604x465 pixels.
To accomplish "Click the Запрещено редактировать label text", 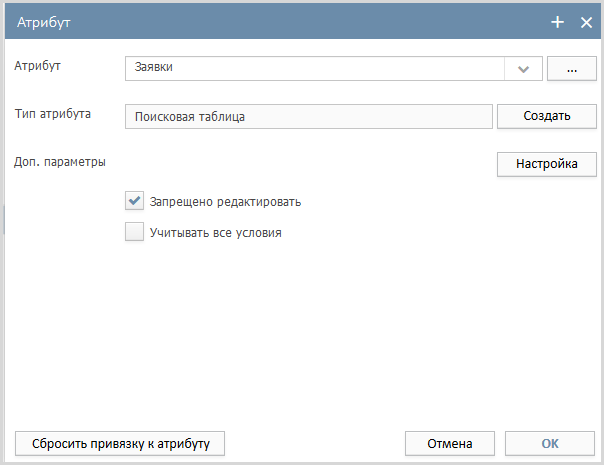I will [225, 201].
